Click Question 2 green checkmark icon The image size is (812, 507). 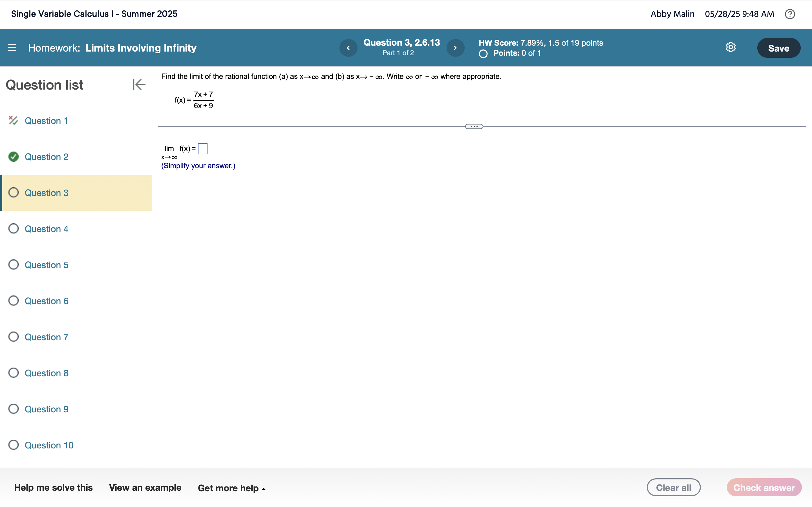(14, 157)
